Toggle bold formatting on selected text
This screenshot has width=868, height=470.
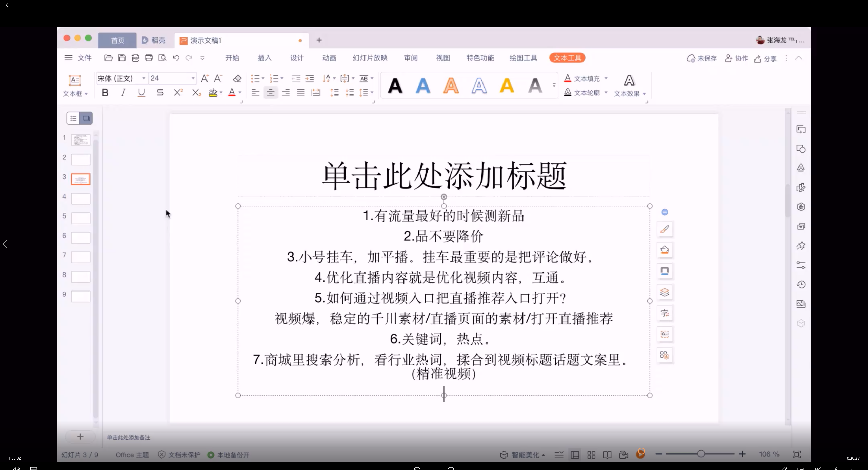105,92
